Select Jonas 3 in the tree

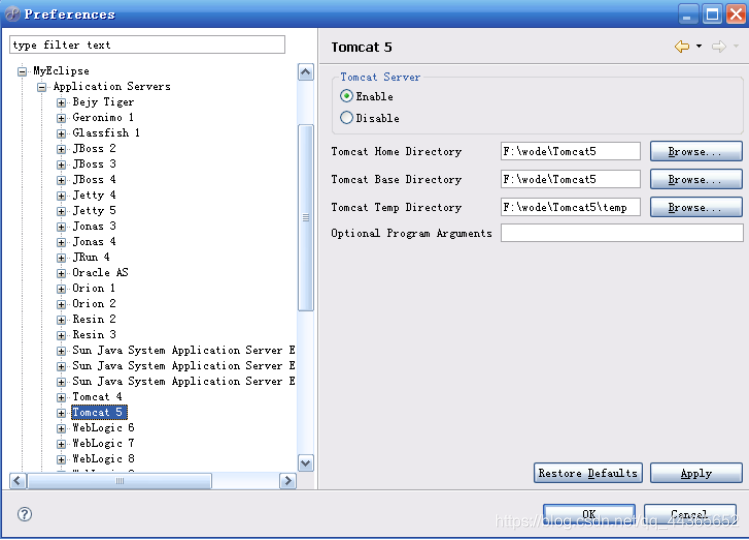[x=94, y=227]
